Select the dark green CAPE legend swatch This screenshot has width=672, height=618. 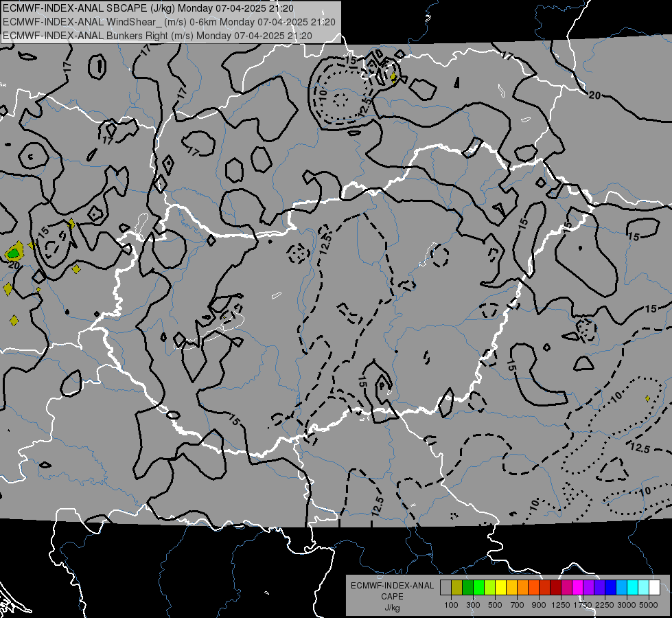coord(467,588)
